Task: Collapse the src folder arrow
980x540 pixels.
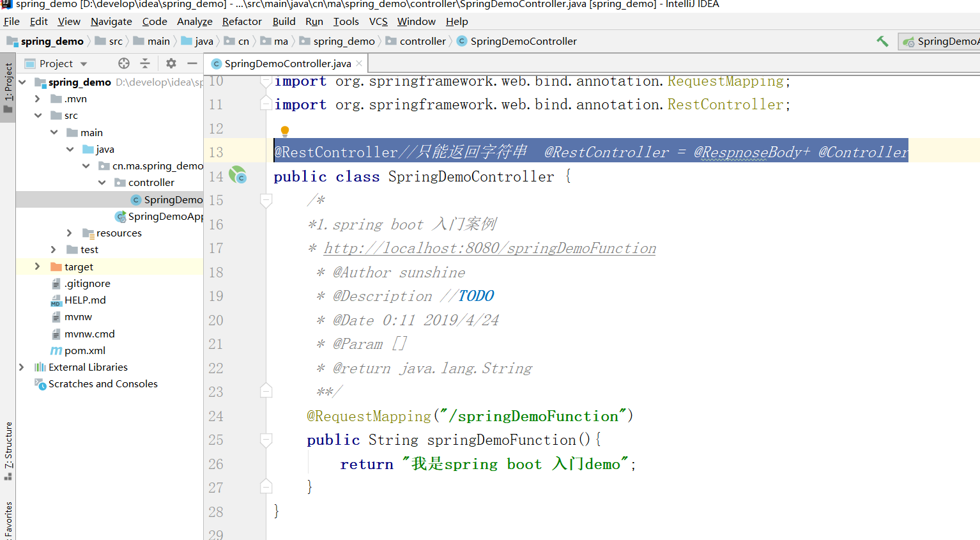Action: click(x=38, y=115)
